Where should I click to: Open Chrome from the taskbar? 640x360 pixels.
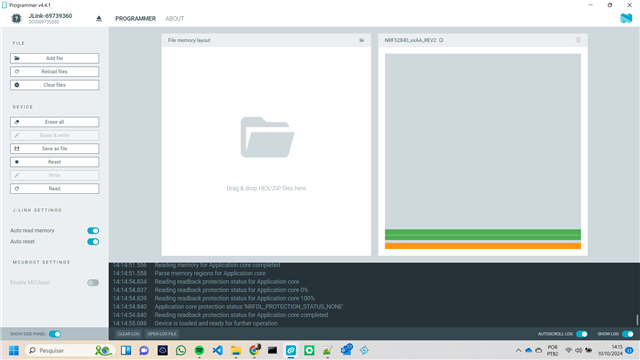tap(254, 350)
